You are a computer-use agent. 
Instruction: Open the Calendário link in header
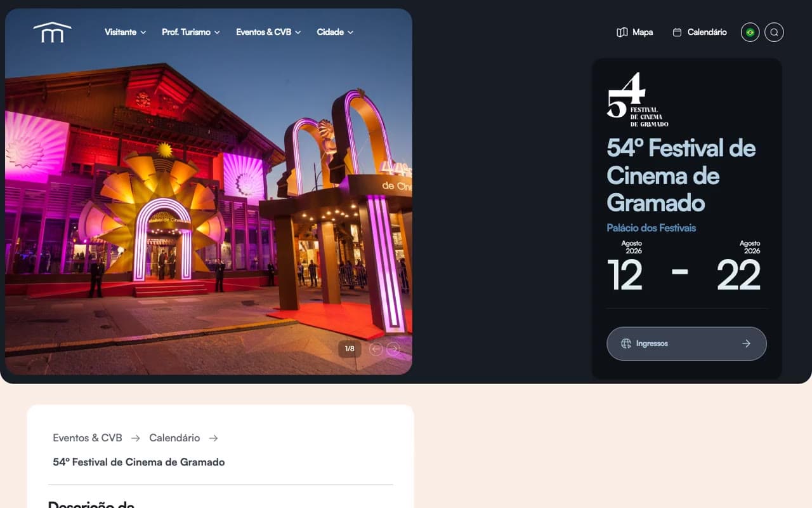point(700,32)
